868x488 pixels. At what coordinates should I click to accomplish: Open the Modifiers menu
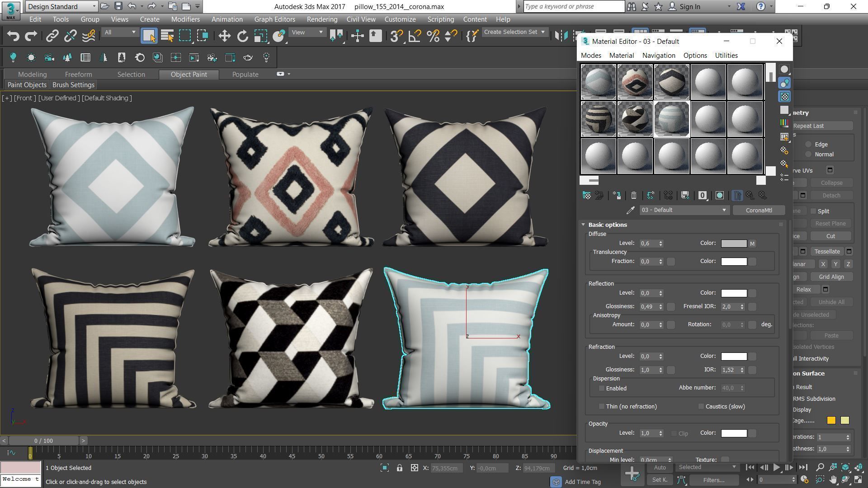tap(185, 19)
